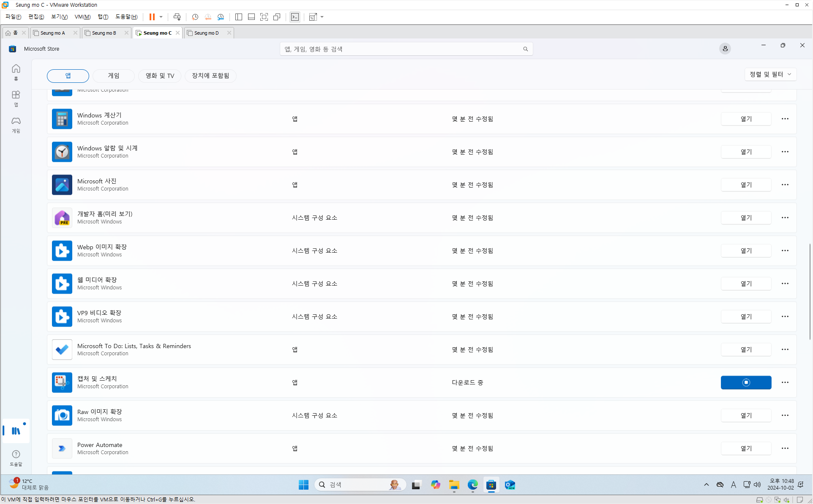The image size is (813, 504).
Task: Select 장치에 포함됨 filter pill
Action: click(210, 76)
